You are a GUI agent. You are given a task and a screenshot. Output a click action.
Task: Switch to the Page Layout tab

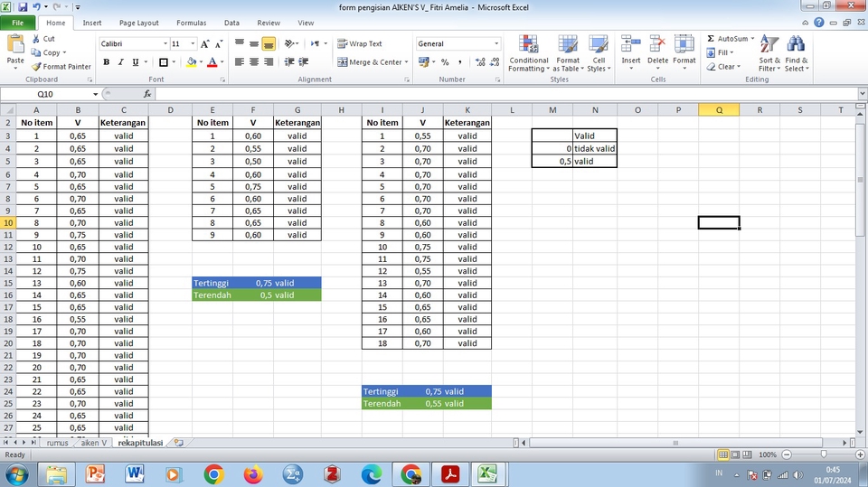point(139,23)
